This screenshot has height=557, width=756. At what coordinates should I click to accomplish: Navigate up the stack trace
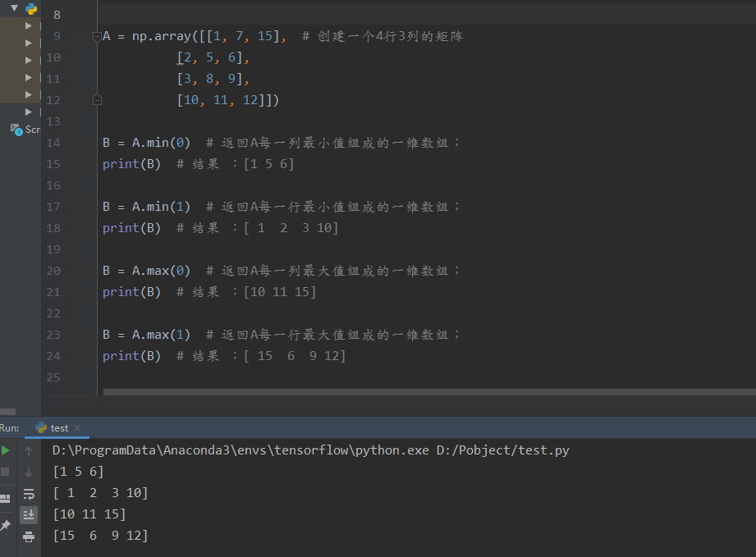coord(28,451)
